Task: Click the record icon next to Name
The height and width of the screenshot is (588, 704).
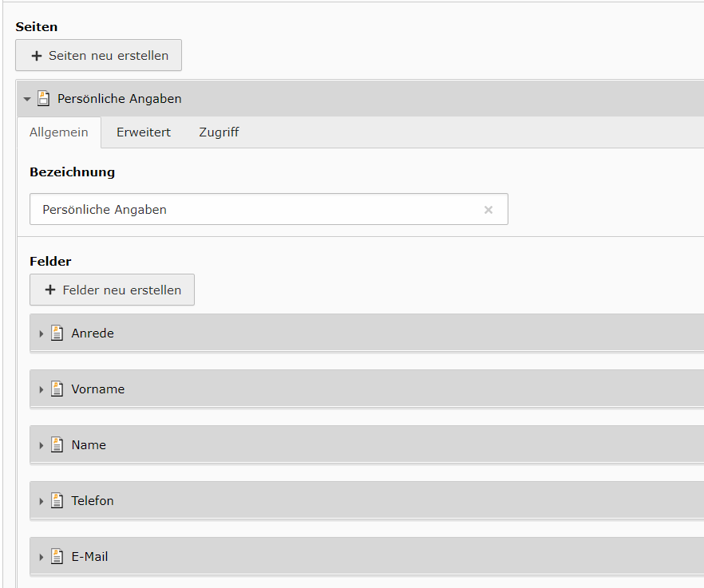Action: 57,445
